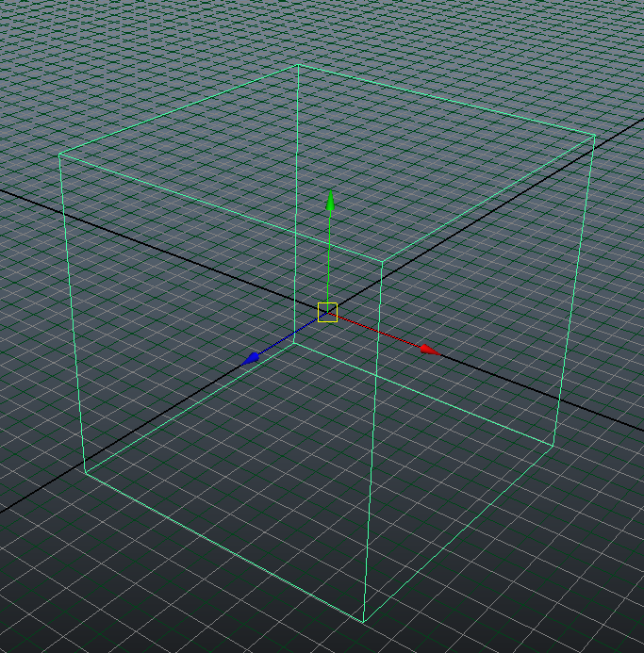Click the red X-axis move arrow
The width and height of the screenshot is (644, 653).
point(430,350)
